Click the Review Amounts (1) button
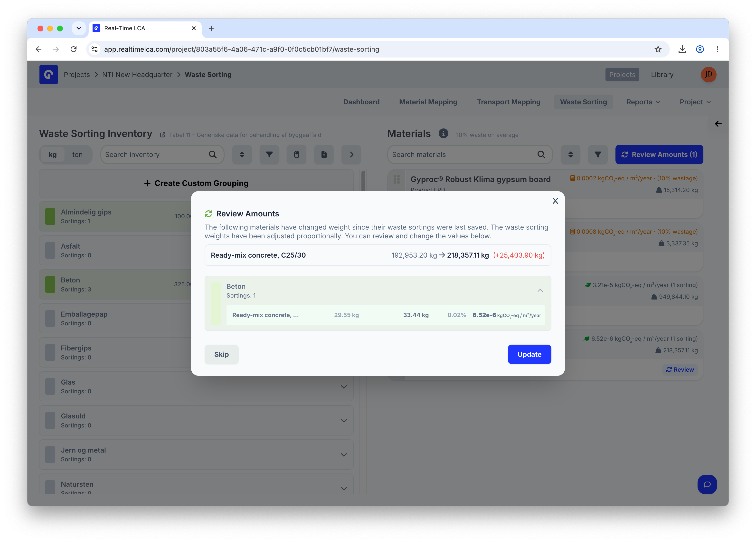Viewport: 756px width, 542px height. point(659,155)
